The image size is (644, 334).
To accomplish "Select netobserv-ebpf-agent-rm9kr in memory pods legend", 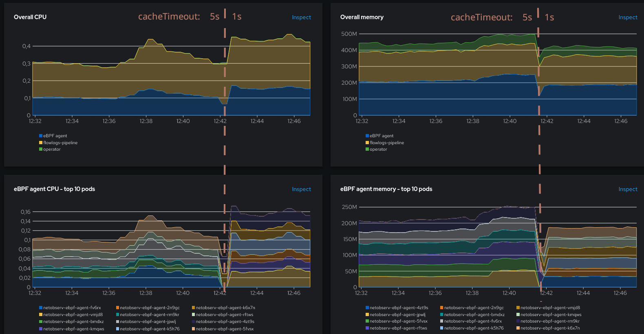I will tap(548, 321).
